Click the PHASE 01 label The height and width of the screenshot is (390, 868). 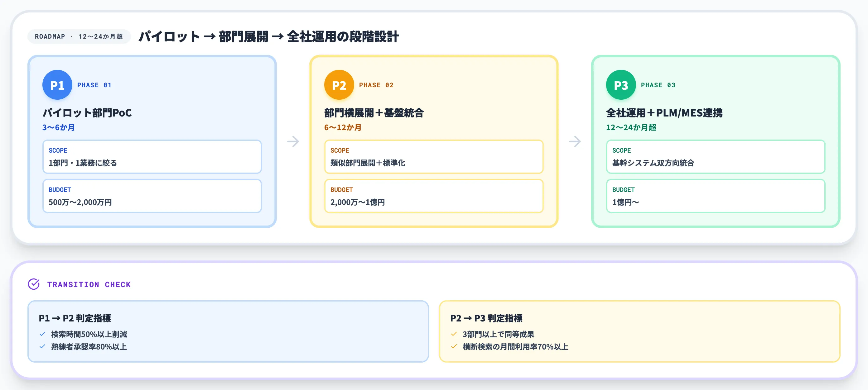click(94, 85)
